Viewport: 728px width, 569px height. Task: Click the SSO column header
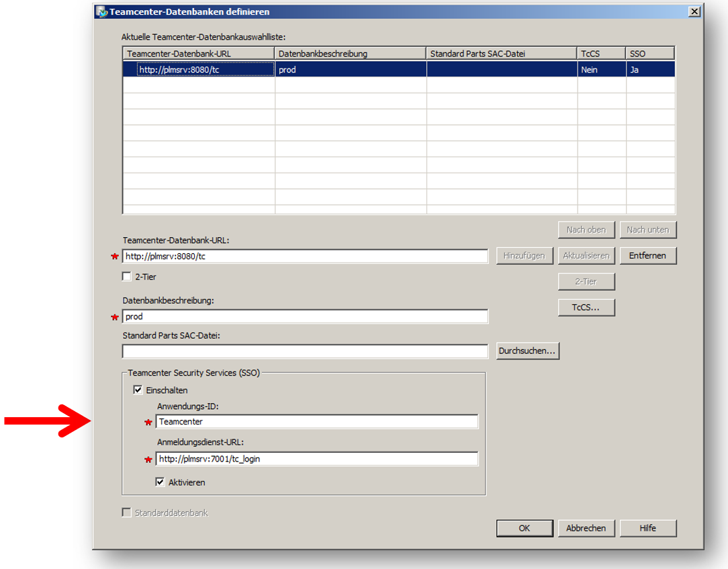[649, 53]
